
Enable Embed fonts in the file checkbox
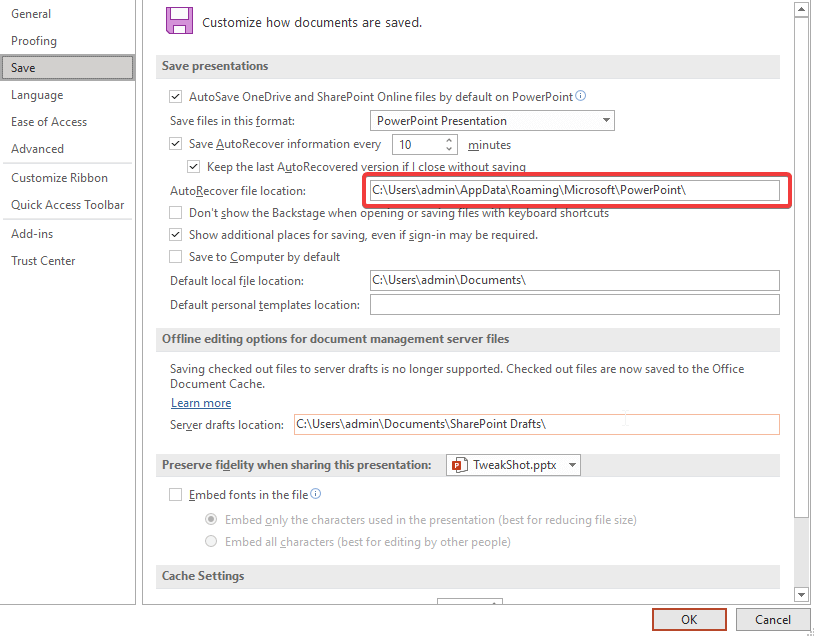tap(176, 495)
